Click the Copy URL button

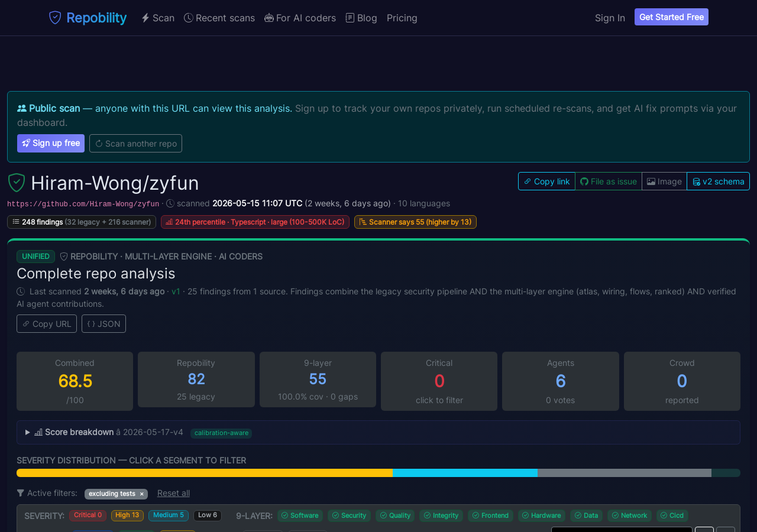[x=47, y=324]
